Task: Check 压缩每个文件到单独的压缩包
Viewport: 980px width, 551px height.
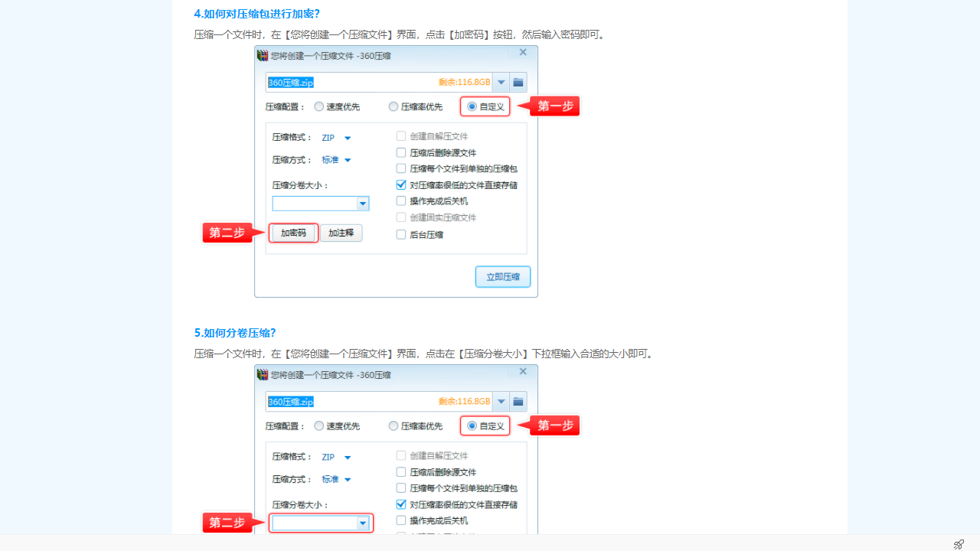Action: pos(400,168)
